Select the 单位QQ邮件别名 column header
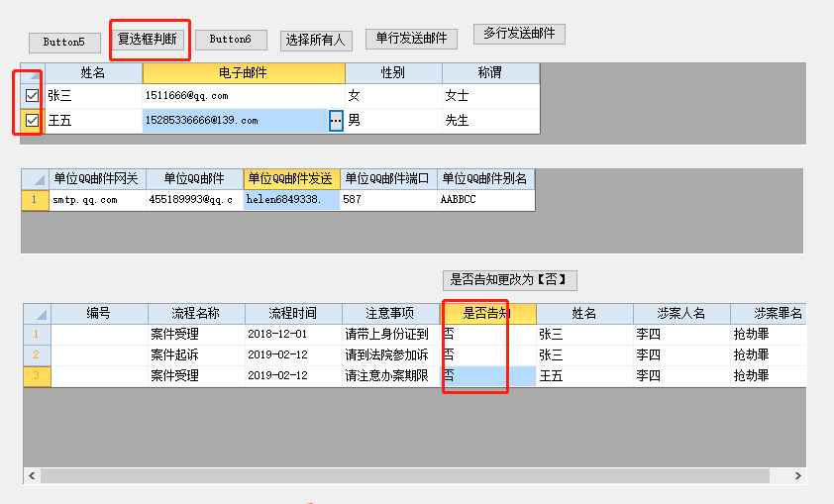Screen dimensions: 834x504 [485, 179]
